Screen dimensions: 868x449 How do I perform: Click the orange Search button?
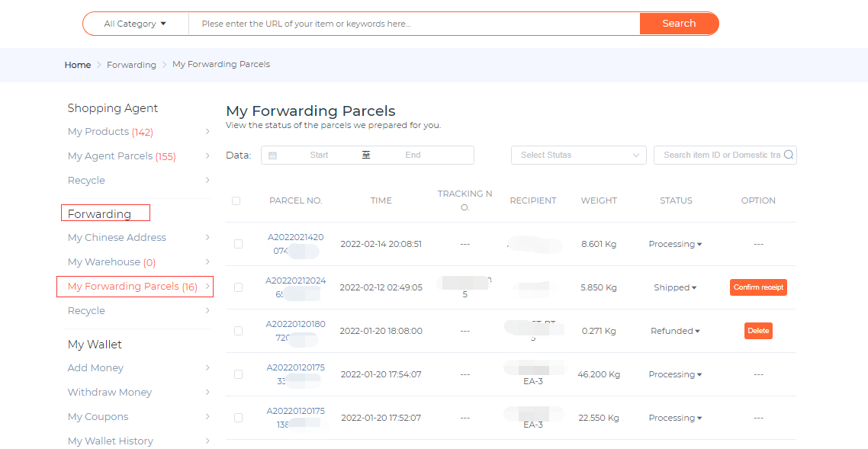click(x=679, y=24)
